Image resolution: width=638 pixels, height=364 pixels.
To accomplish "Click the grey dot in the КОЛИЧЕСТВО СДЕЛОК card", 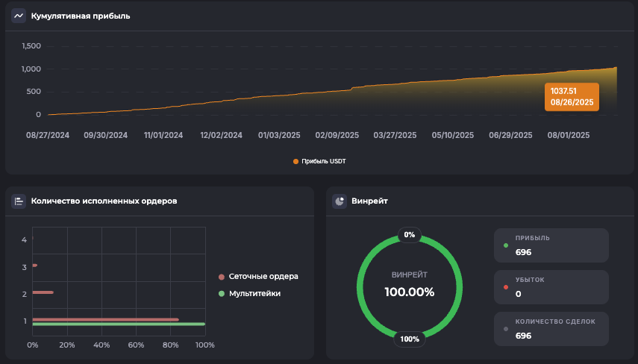I will click(506, 329).
